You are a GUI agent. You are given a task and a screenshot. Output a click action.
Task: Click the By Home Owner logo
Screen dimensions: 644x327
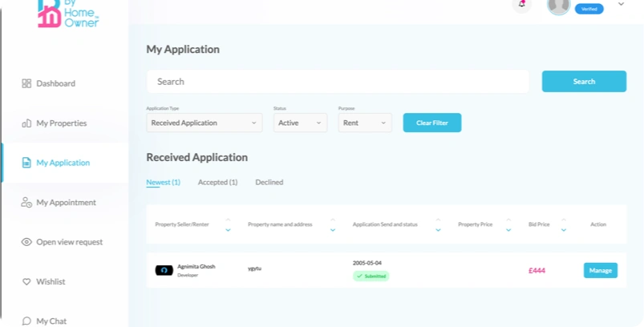click(67, 14)
